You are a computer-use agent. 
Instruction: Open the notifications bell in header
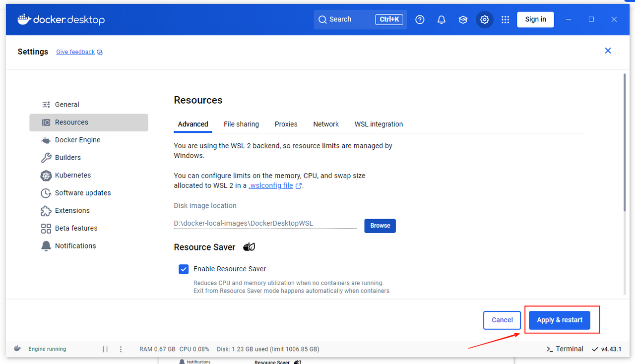(x=441, y=19)
